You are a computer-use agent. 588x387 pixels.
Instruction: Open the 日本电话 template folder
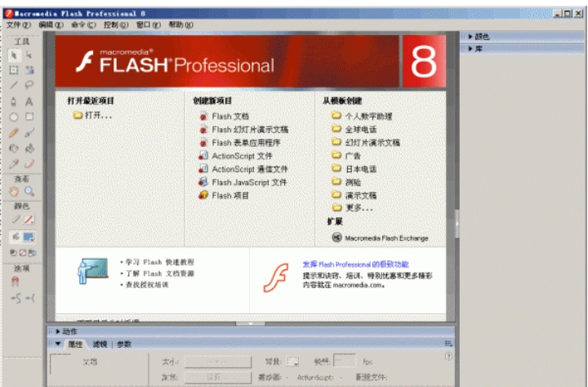[354, 169]
